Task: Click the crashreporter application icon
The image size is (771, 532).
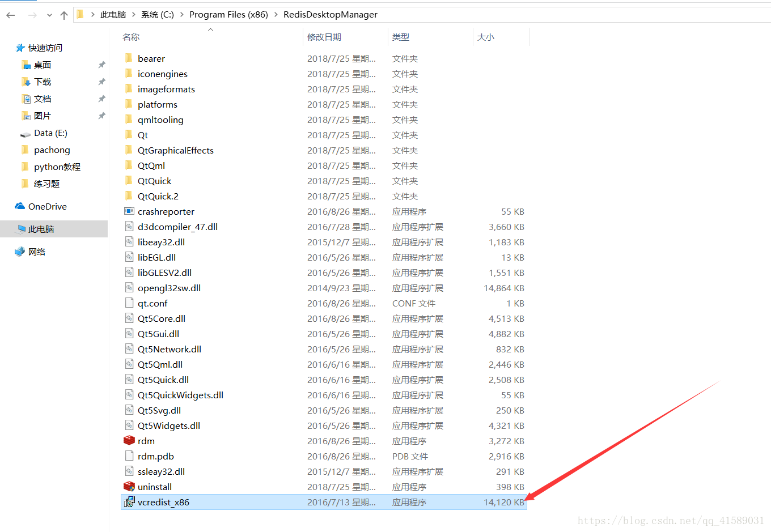Action: click(129, 211)
